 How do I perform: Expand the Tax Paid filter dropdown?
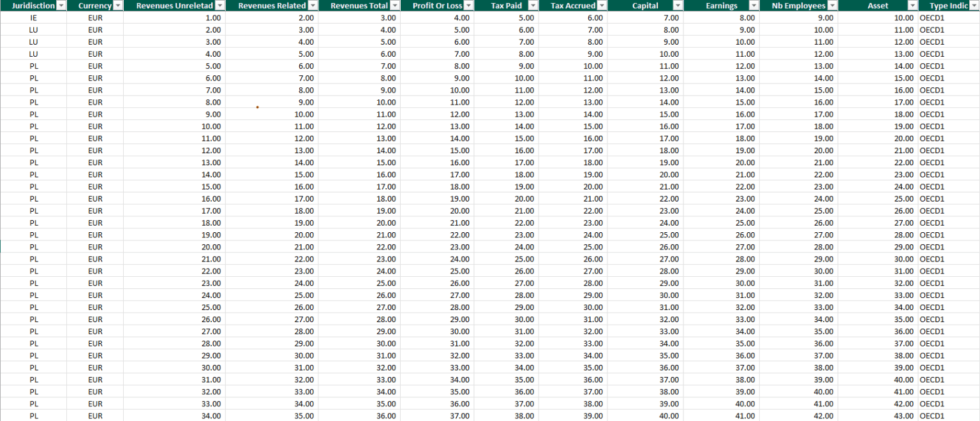click(x=533, y=6)
